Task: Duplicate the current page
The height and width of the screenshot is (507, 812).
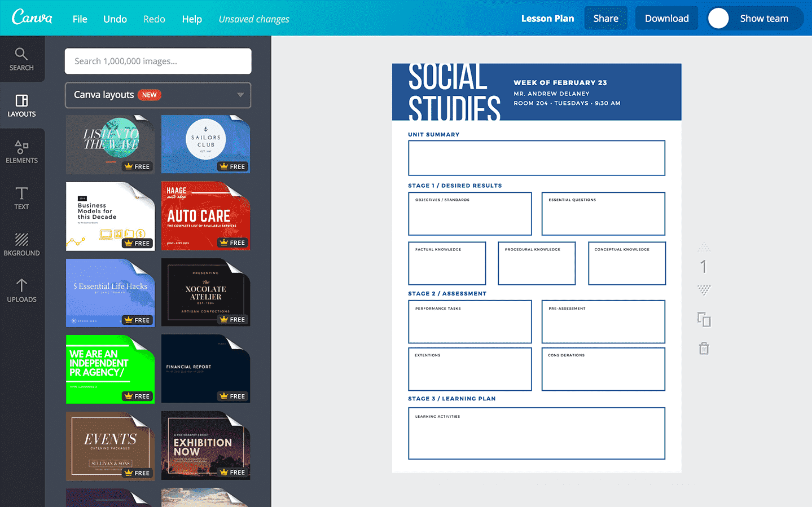Action: [x=703, y=319]
